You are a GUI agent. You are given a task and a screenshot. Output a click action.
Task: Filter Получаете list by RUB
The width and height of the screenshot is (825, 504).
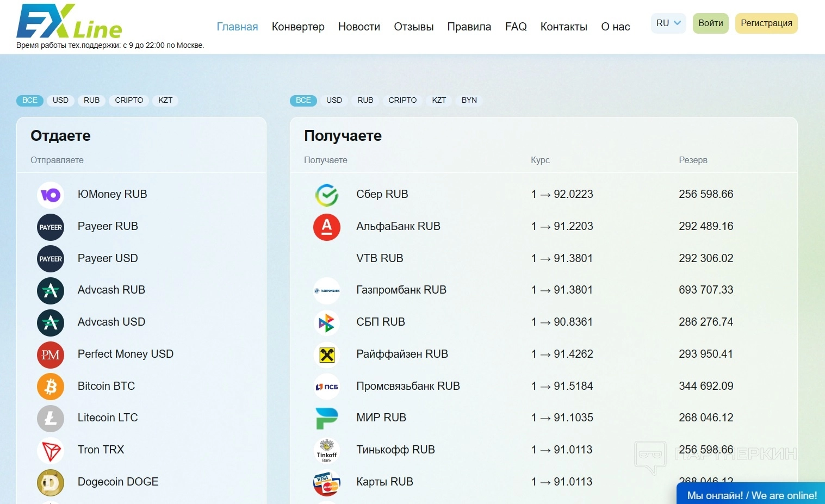click(365, 100)
